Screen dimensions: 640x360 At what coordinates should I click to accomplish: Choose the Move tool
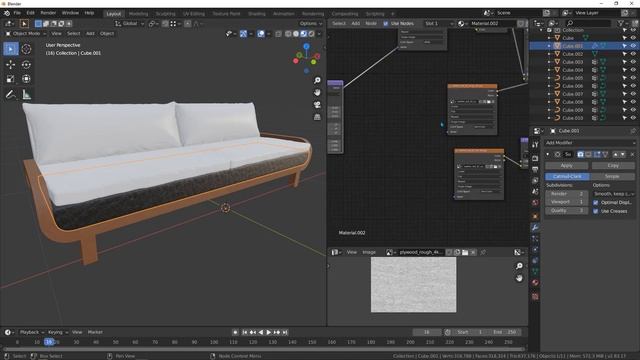(11, 64)
